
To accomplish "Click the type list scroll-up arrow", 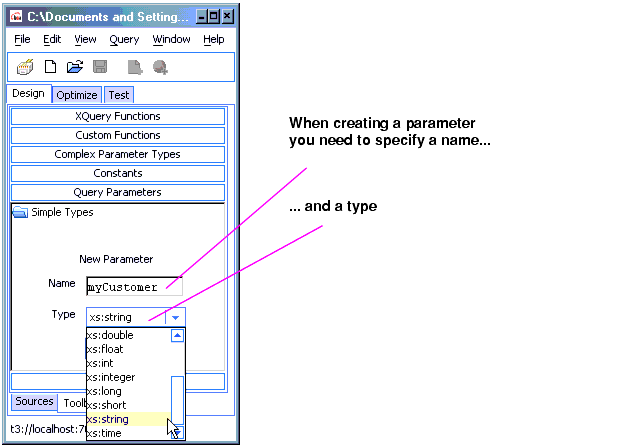I will pyautogui.click(x=177, y=335).
